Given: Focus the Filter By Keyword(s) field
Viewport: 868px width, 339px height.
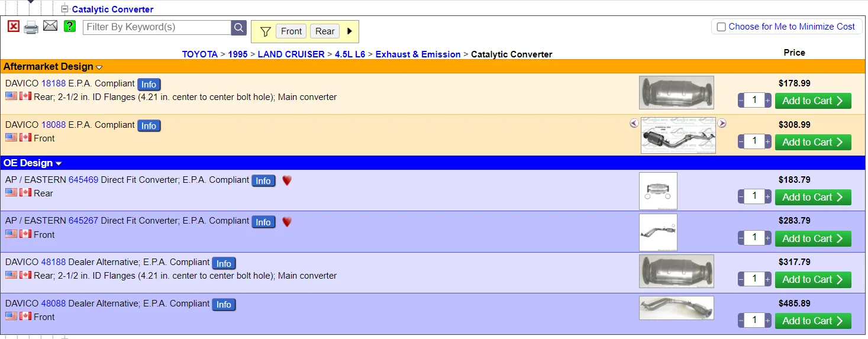Looking at the screenshot, I should pos(157,27).
